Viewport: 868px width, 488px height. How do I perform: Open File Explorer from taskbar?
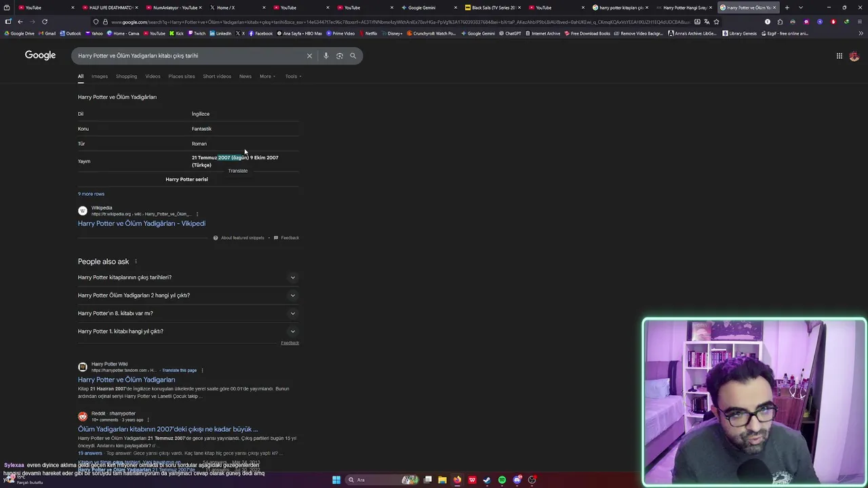click(x=442, y=480)
